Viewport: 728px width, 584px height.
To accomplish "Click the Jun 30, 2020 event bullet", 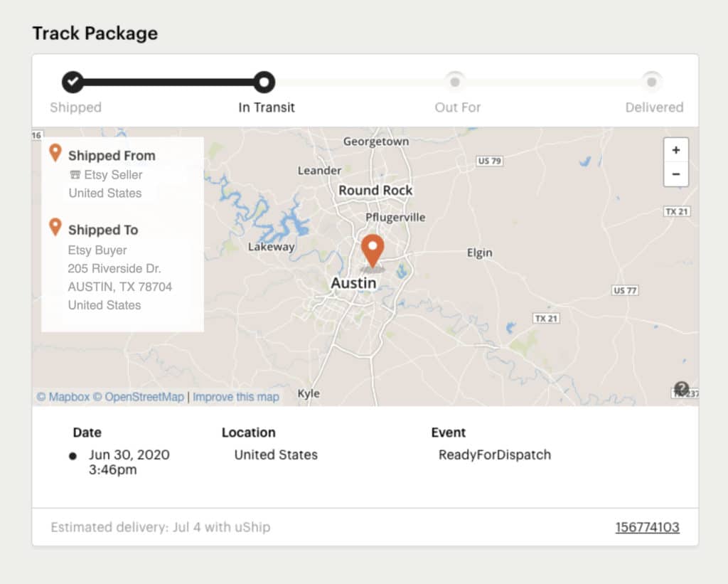I will tap(73, 456).
